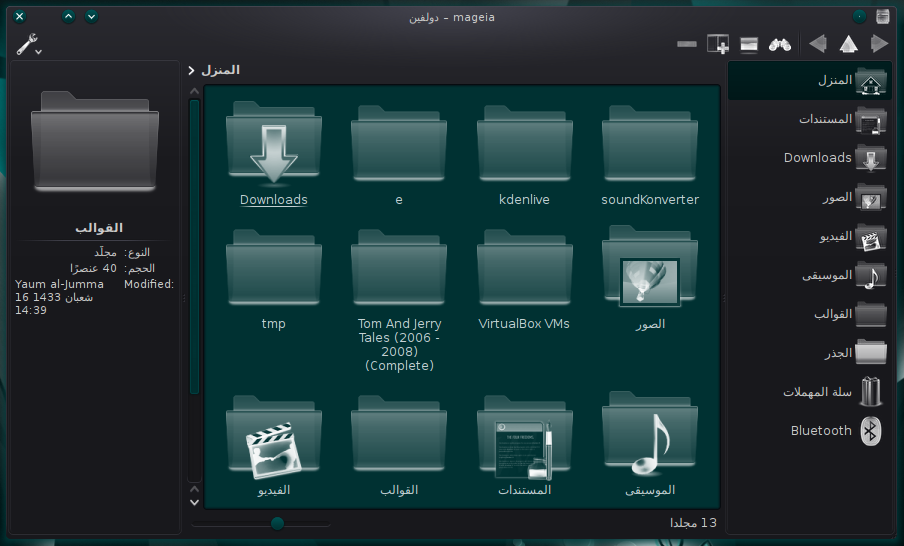Open the المستندات documents folder in view
The image size is (904, 546).
(x=525, y=445)
